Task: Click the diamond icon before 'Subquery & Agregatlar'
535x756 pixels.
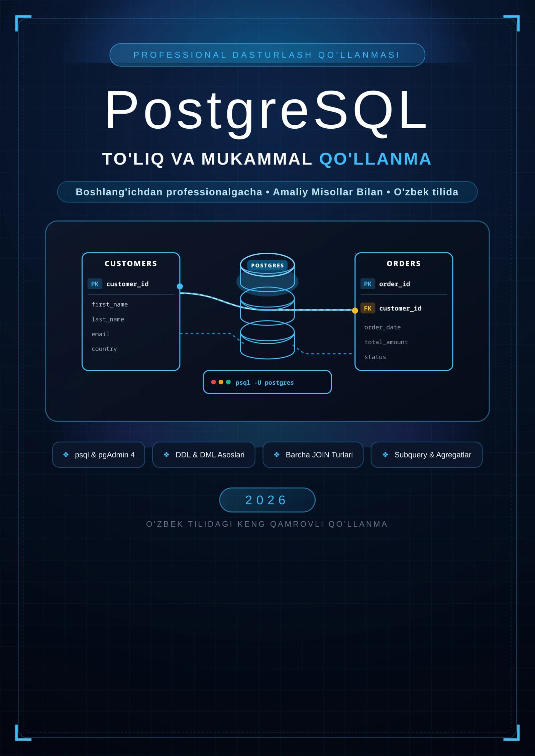Action: click(x=385, y=455)
